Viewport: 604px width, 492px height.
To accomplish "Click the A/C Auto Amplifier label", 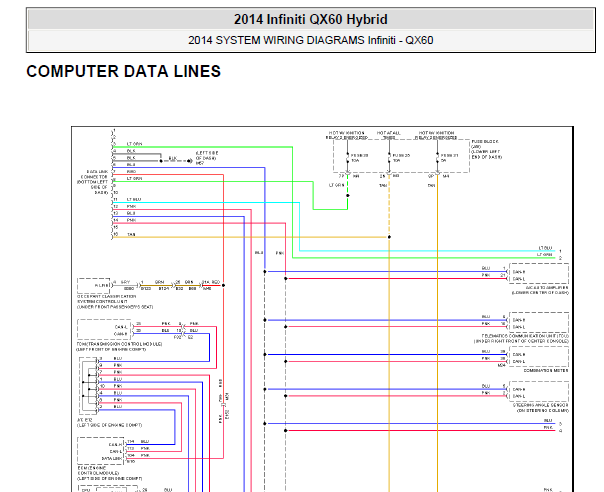I will pos(540,290).
